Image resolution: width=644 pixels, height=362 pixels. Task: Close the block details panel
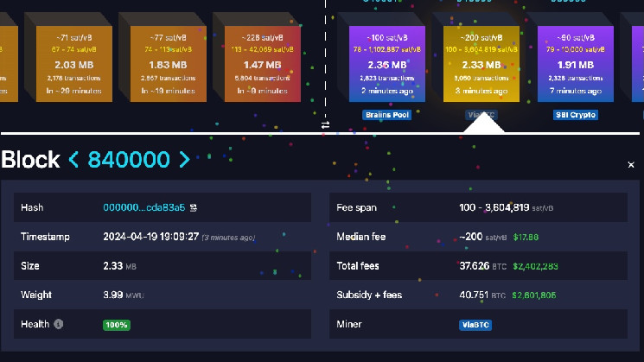[631, 164]
